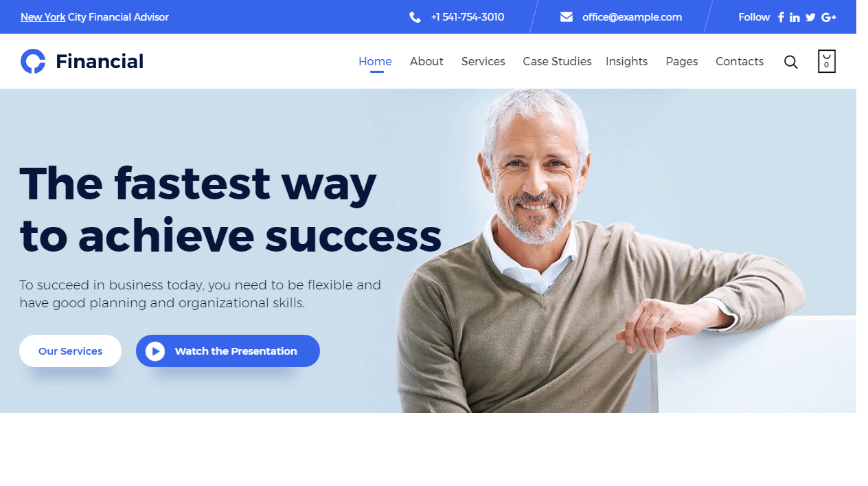Click the play icon in Watch the Presentation

click(155, 351)
